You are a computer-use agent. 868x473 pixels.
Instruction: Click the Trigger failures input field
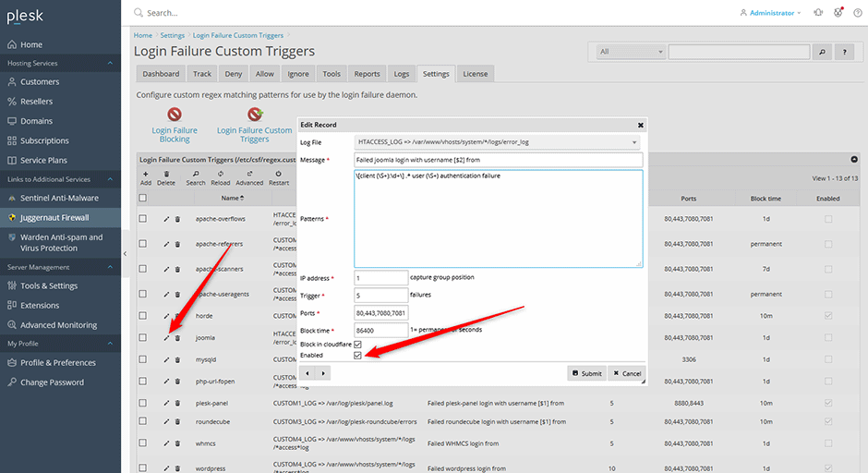(x=380, y=296)
